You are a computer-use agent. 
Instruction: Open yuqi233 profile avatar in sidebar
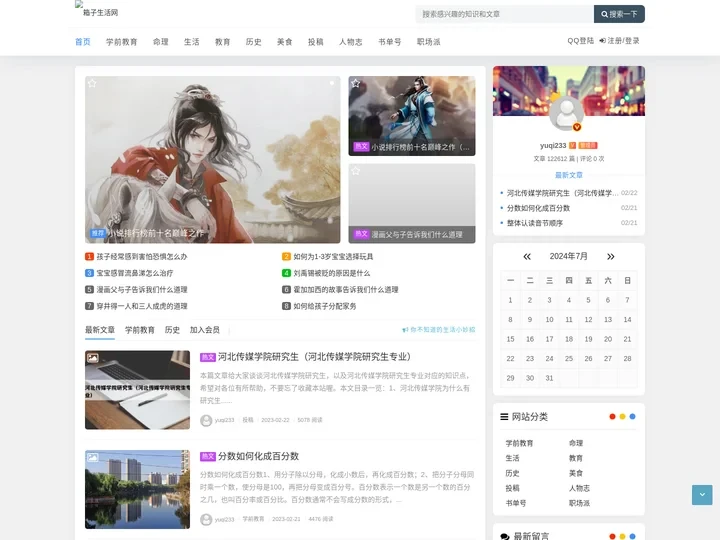click(x=567, y=114)
